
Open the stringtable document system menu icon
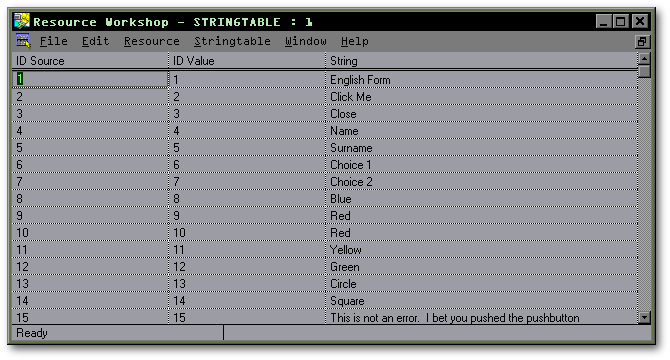[23, 41]
